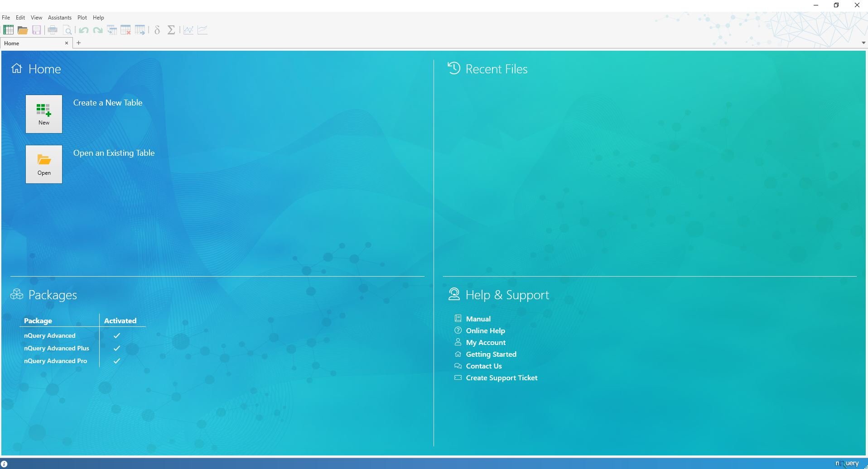Click the print preview magnifier icon
This screenshot has height=469, width=868.
[68, 30]
